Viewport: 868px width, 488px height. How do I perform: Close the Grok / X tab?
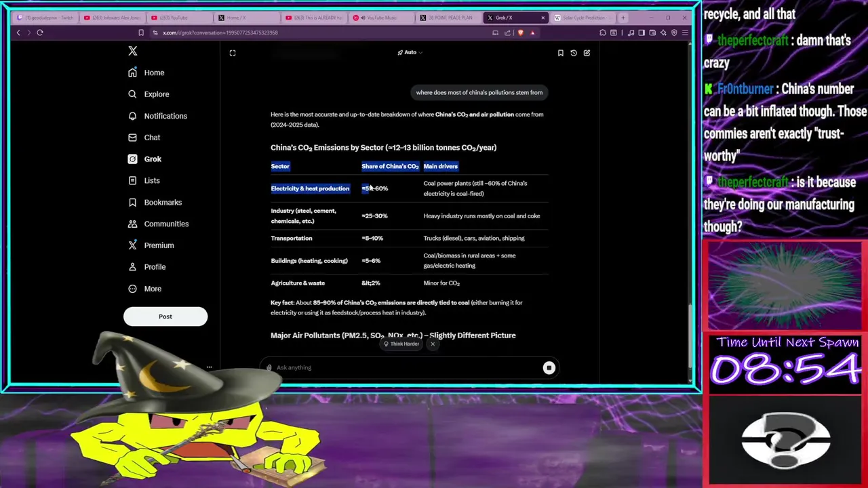click(542, 18)
